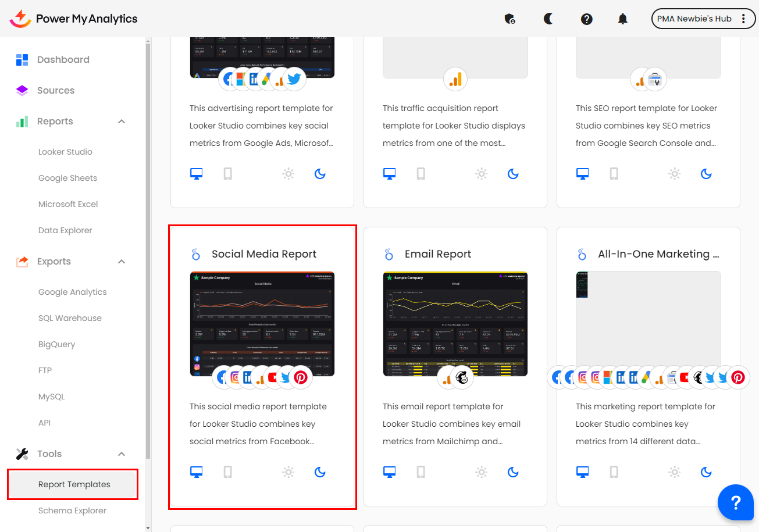
Task: Open the Looker Studio reports link
Action: point(65,152)
